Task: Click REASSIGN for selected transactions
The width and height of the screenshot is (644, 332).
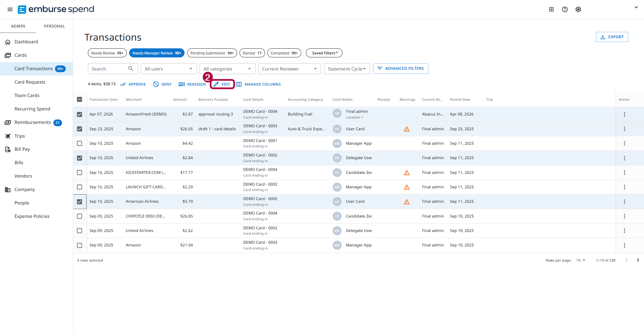Action: [x=192, y=84]
